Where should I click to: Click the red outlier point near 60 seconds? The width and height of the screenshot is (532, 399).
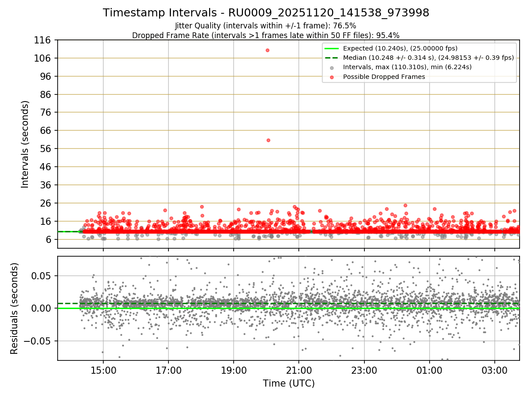pyautogui.click(x=268, y=140)
